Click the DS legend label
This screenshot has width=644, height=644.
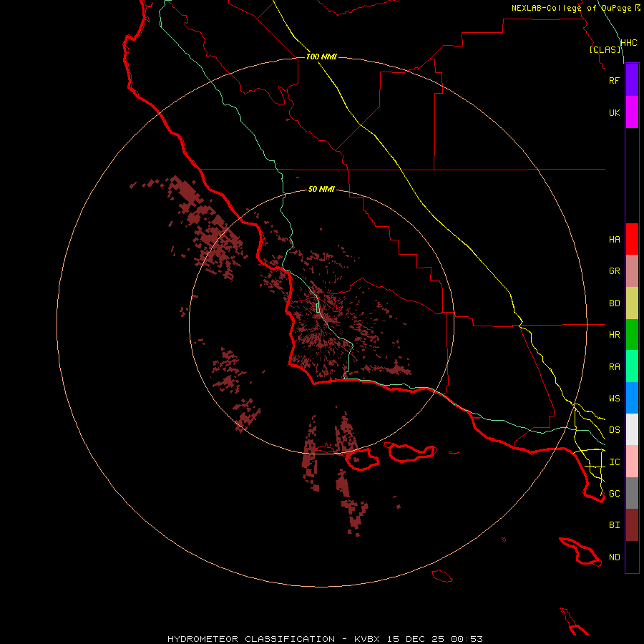click(x=614, y=429)
